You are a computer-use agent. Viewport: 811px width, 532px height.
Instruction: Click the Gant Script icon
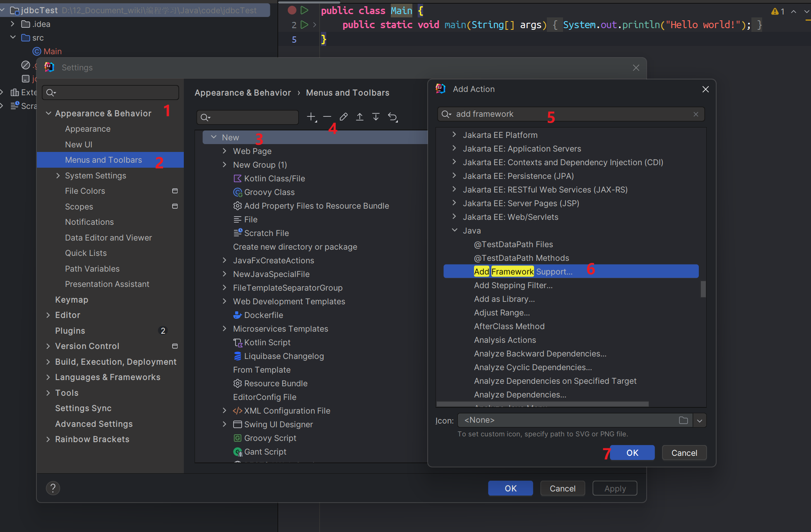point(238,452)
